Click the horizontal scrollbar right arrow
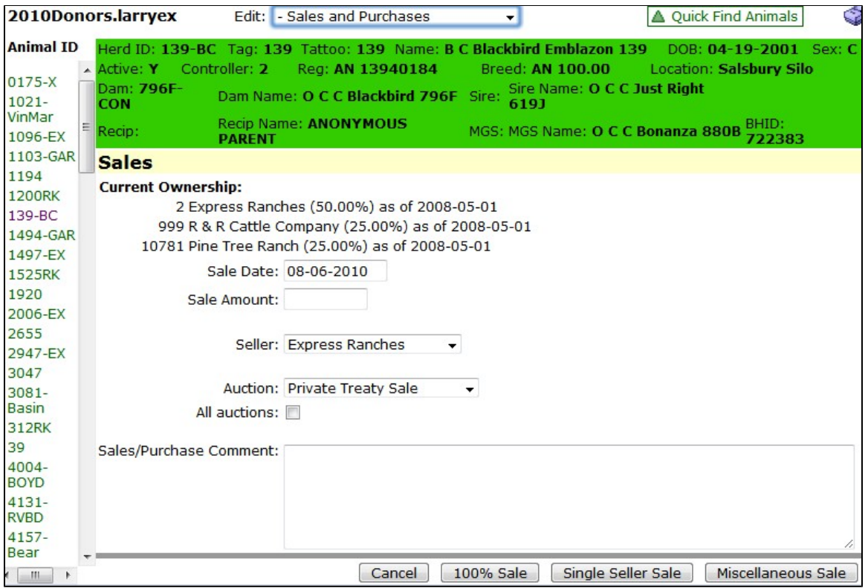Image resolution: width=868 pixels, height=588 pixels. tap(68, 575)
